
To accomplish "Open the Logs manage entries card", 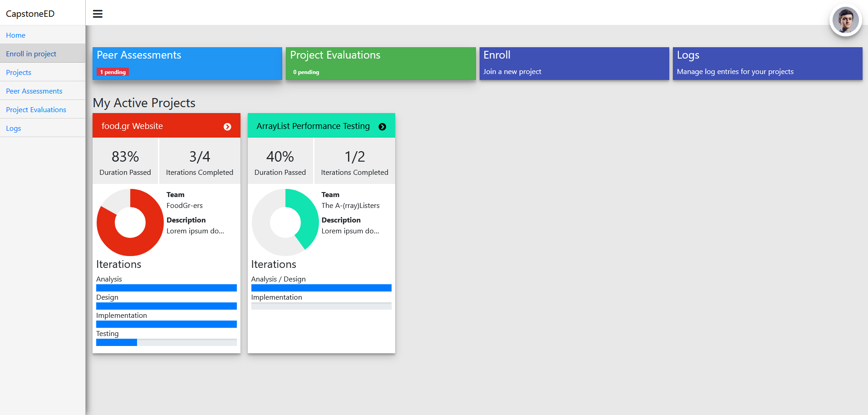I will tap(767, 63).
